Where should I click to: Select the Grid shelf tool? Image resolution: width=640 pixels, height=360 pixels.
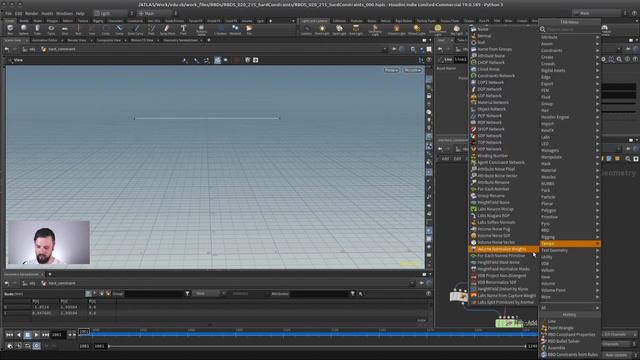pos(64,29)
